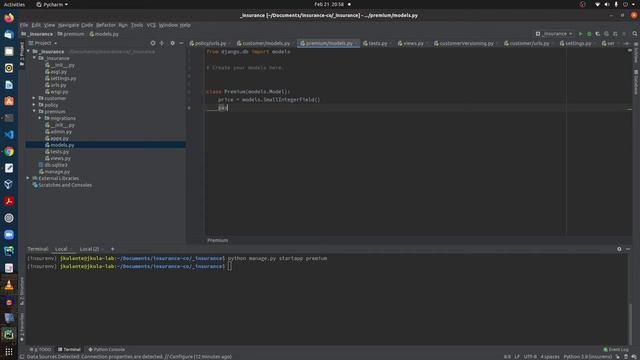Collapse the _insurance root project folder
This screenshot has width=640, height=360.
[x=28, y=51]
